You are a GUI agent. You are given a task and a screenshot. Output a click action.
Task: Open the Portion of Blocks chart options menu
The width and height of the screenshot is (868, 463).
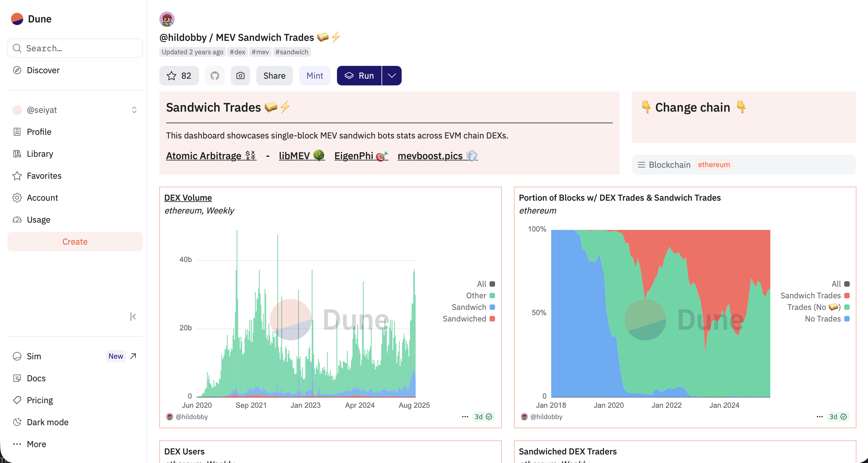819,417
